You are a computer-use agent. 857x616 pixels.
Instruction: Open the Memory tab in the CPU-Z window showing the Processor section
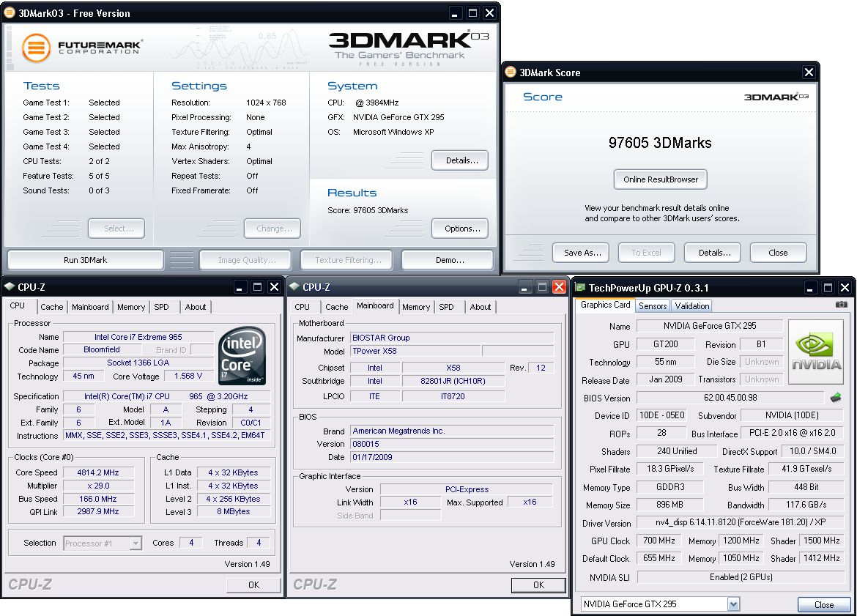tap(131, 307)
